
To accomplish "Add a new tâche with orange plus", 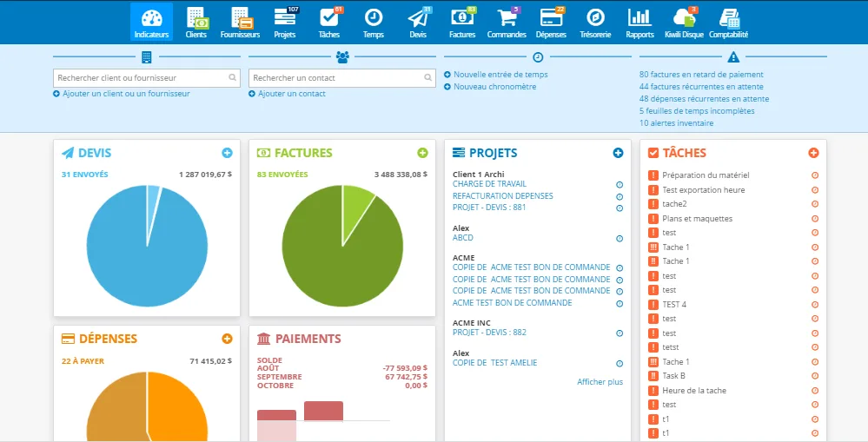I will [x=813, y=153].
